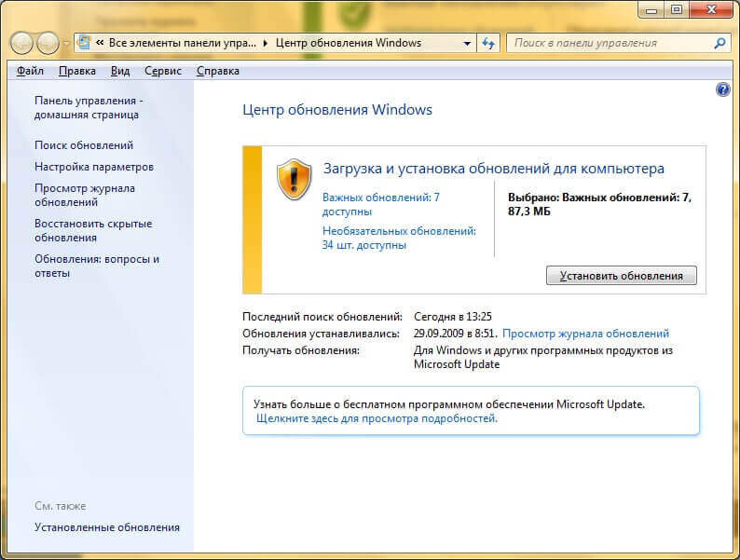The height and width of the screenshot is (560, 740).
Task: Click Необязательных обновлений: 34 шт. доступны
Action: pyautogui.click(x=399, y=238)
